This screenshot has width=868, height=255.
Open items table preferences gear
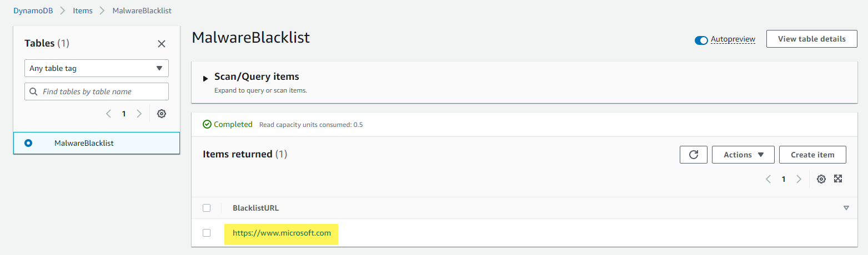821,179
